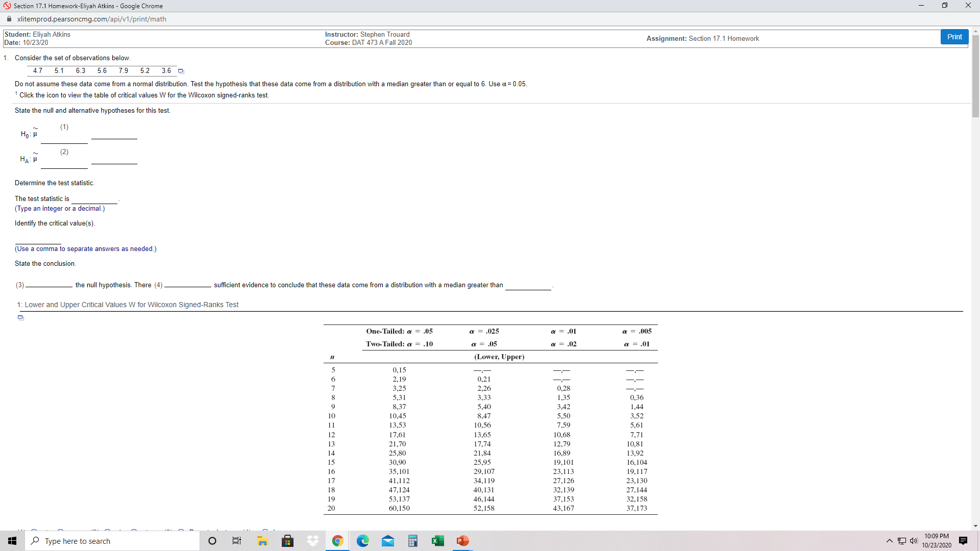Click the Print button

tap(954, 36)
